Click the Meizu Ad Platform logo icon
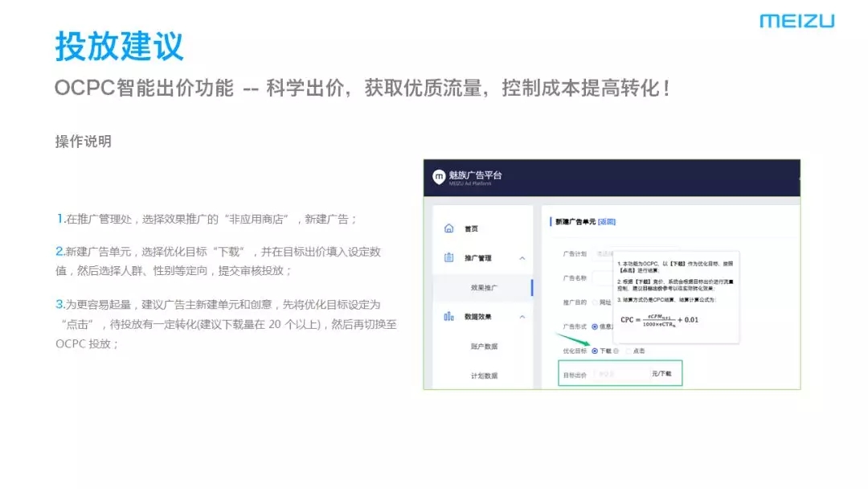Image resolution: width=868 pixels, height=489 pixels. click(438, 175)
